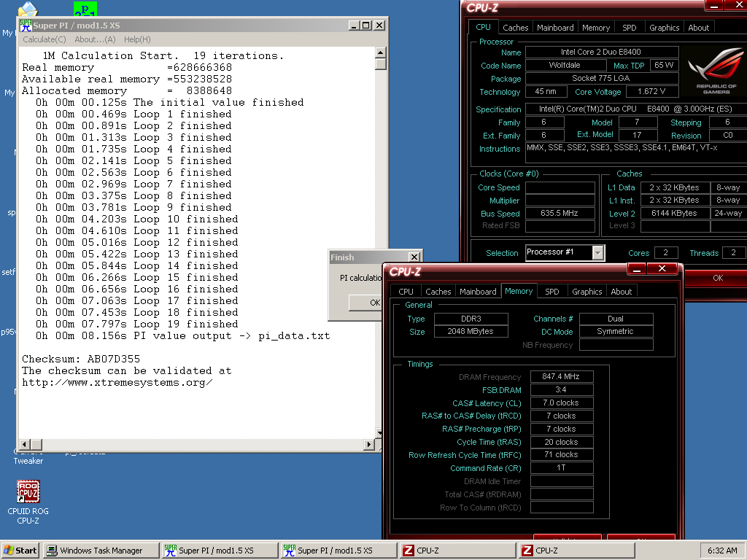Viewport: 747px width, 560px height.
Task: Switch to Graphics tab in rear CPU-Z window
Action: coord(664,28)
